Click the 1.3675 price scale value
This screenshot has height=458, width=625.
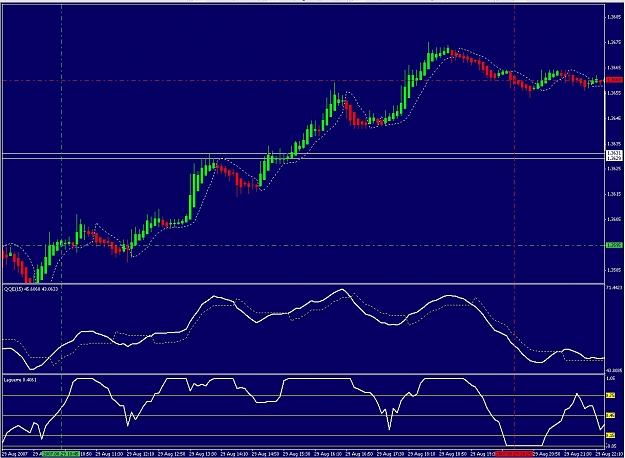(614, 42)
